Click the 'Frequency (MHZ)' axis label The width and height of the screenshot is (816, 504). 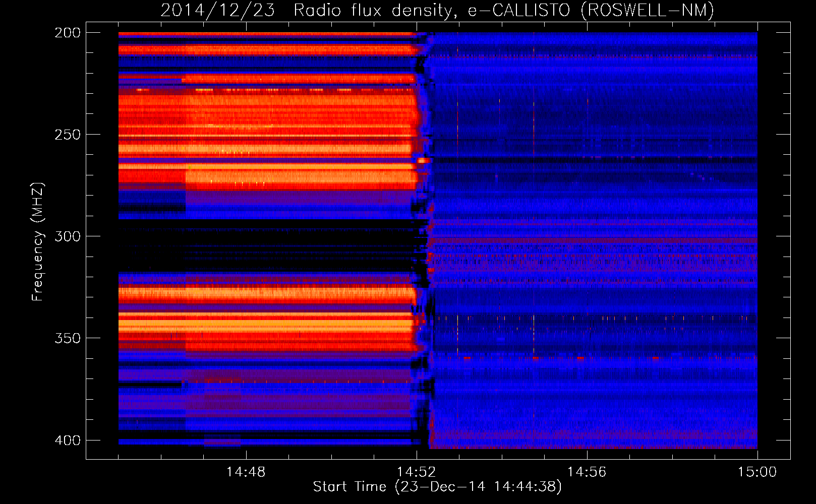point(38,241)
